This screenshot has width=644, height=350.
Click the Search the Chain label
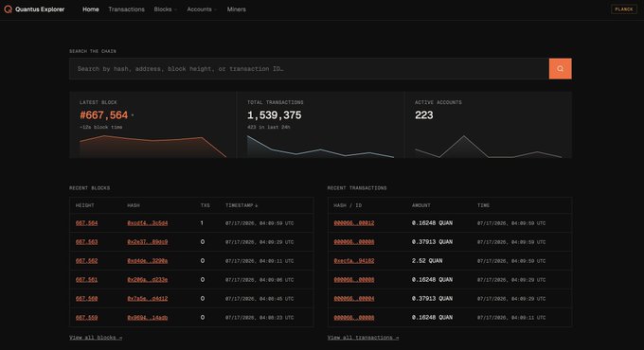click(x=93, y=51)
